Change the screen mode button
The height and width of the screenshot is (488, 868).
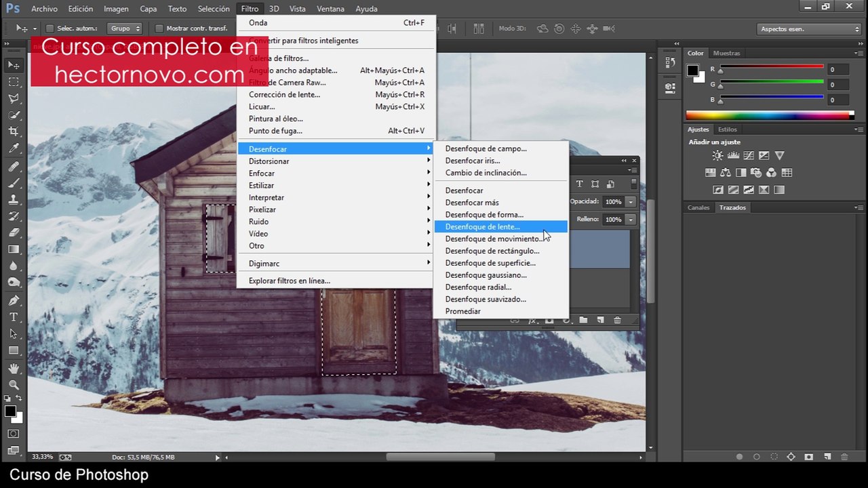click(x=14, y=450)
